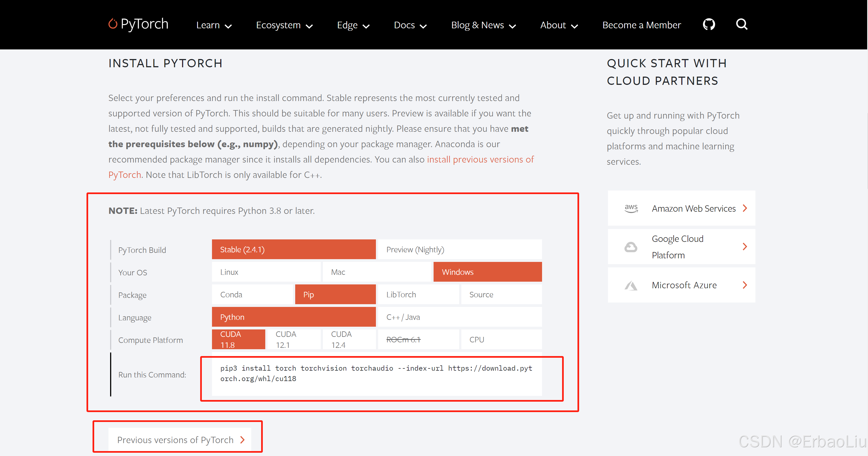Select Stable (2.4.1) build
The image size is (868, 456).
(x=294, y=250)
